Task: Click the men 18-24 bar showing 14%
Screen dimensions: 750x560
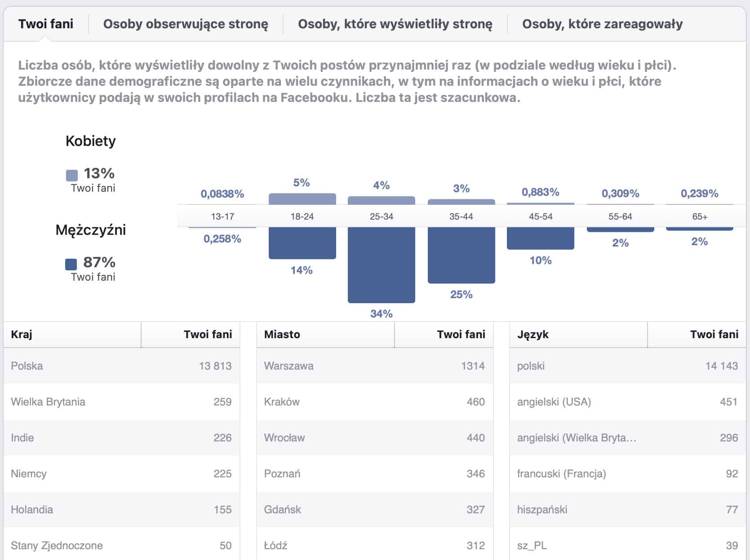Action: pyautogui.click(x=302, y=243)
